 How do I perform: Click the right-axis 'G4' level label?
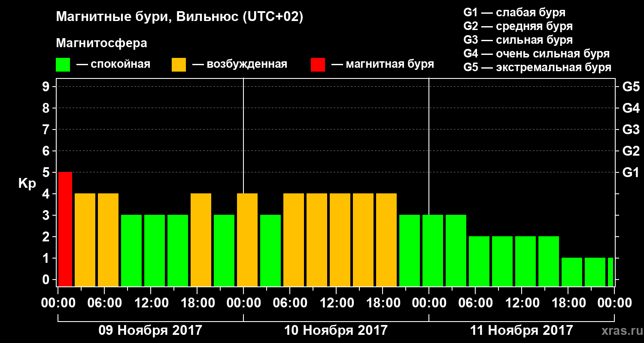(x=631, y=108)
